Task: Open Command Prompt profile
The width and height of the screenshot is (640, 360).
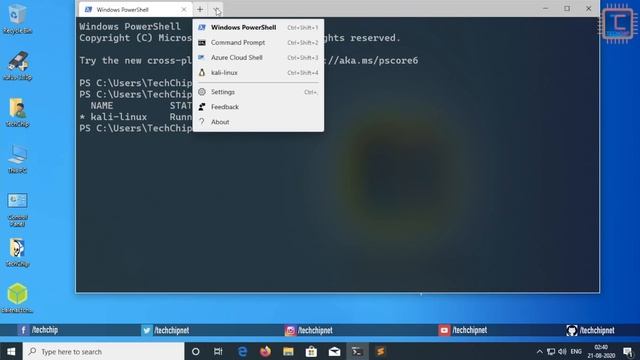Action: point(258,42)
